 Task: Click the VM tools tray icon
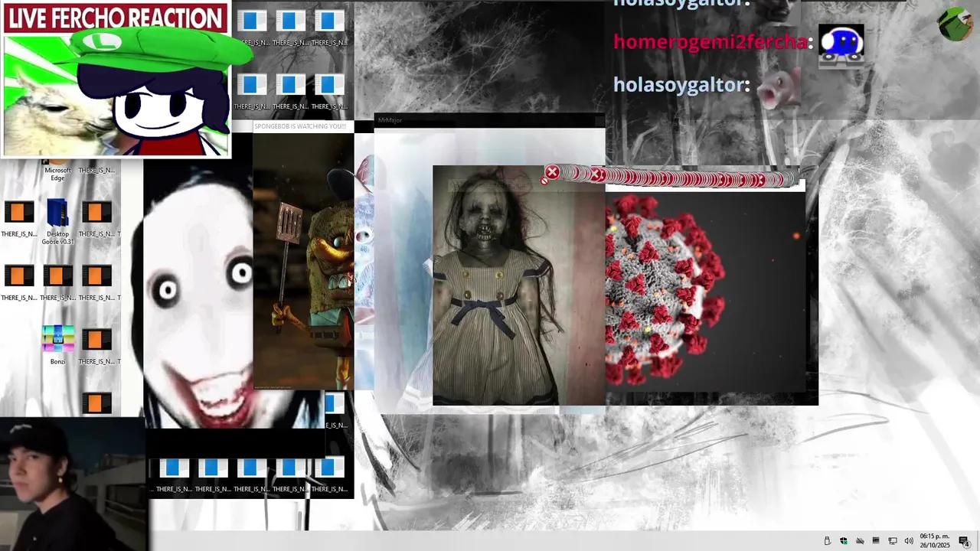(x=876, y=541)
